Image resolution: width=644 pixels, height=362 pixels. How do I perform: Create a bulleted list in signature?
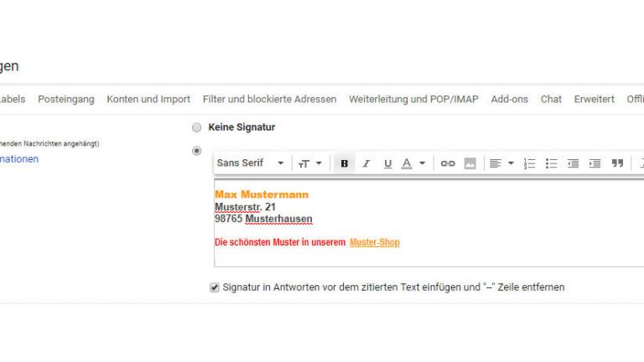pyautogui.click(x=551, y=163)
